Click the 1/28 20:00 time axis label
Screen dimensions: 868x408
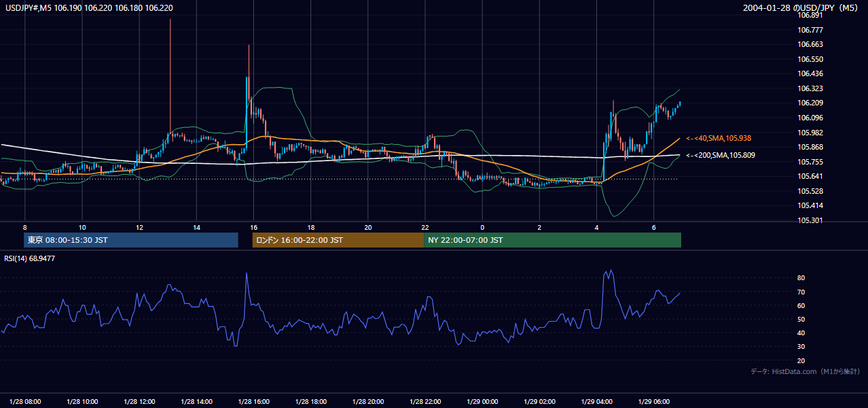pyautogui.click(x=367, y=402)
